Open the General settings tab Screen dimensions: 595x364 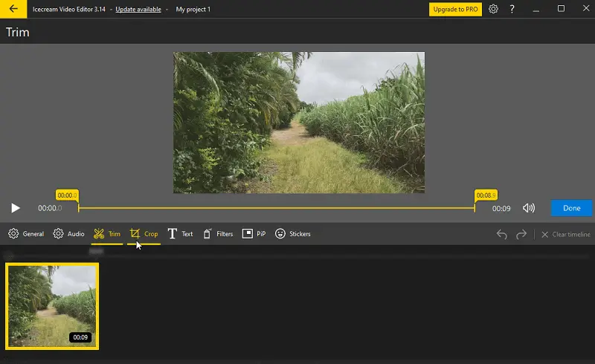click(x=26, y=233)
